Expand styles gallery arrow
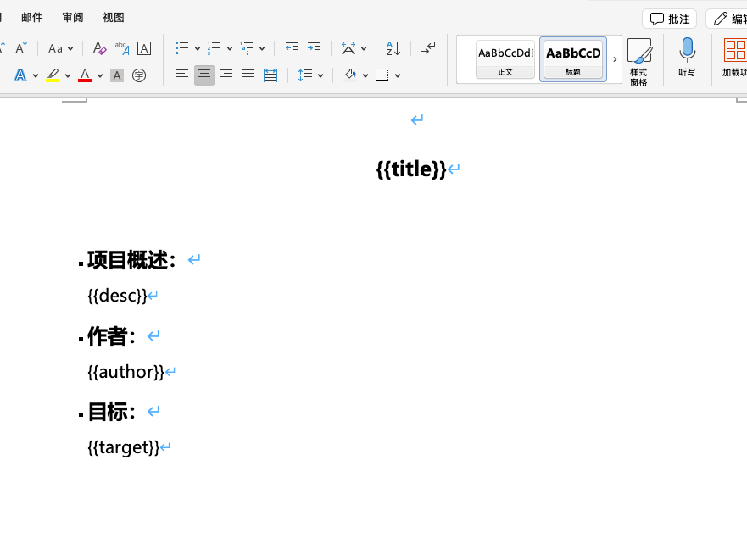 615,59
